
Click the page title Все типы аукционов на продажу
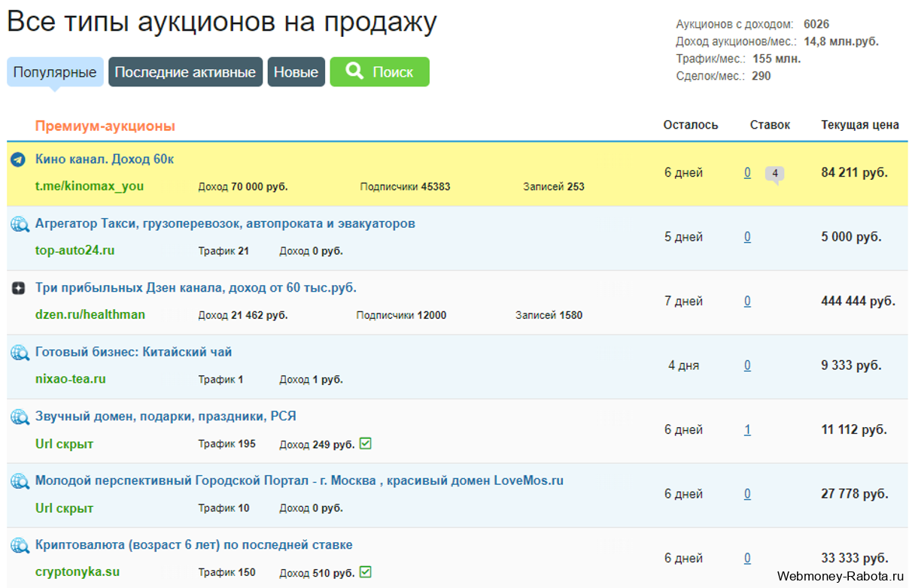[x=222, y=23]
